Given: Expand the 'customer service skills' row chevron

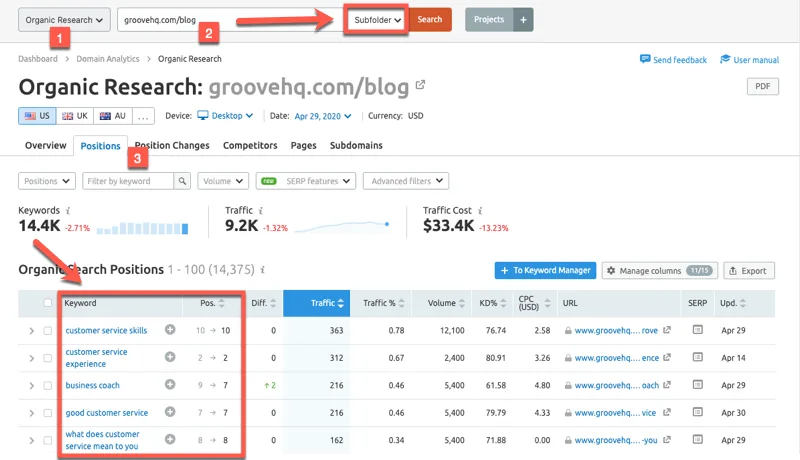Looking at the screenshot, I should (x=32, y=330).
